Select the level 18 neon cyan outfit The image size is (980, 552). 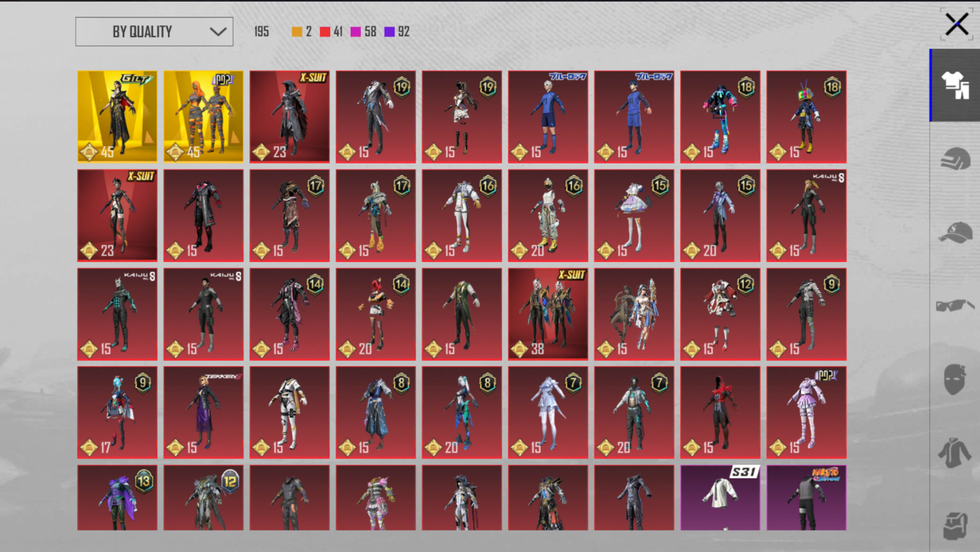click(720, 116)
